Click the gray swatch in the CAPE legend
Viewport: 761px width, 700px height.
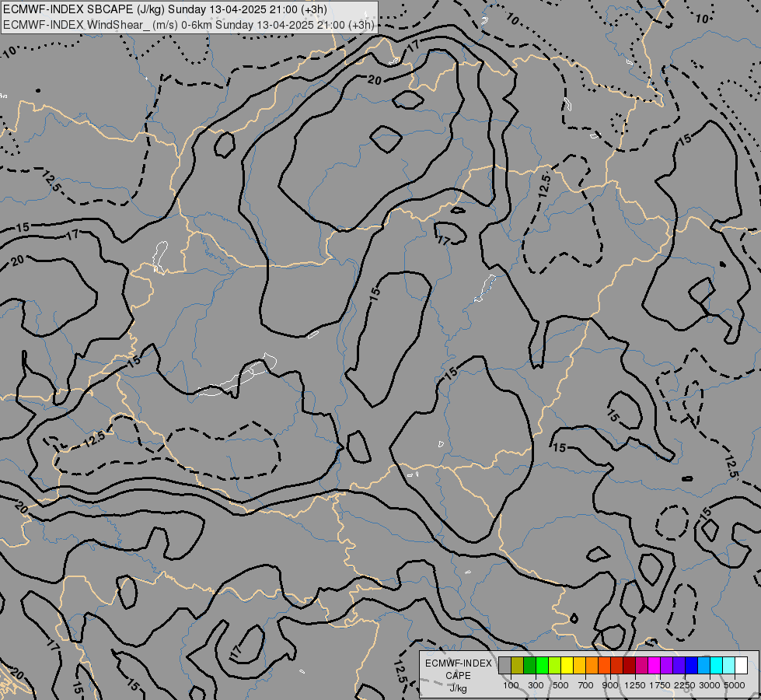coord(504,665)
